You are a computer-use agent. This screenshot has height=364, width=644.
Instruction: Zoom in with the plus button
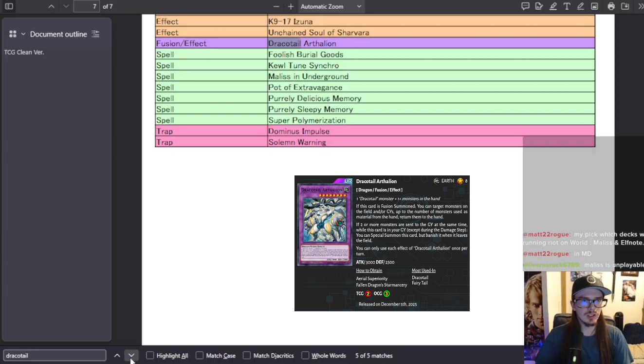coord(291,6)
